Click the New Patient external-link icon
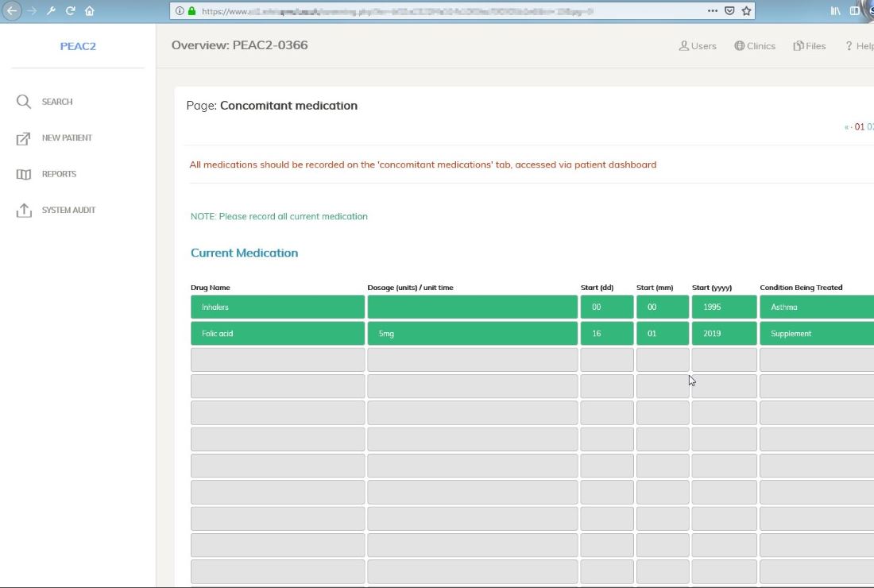Screen dimensions: 874x588 click(23, 138)
